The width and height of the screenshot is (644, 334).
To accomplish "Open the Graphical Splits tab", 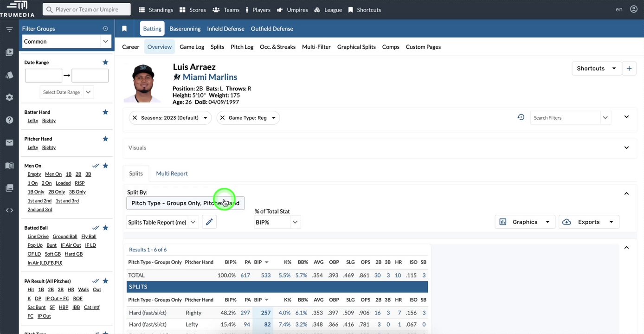I will coord(356,47).
